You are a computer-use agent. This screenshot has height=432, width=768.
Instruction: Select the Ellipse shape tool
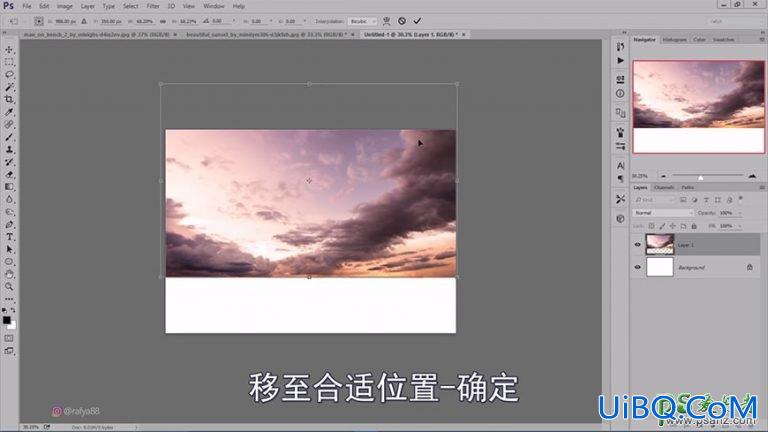pos(9,262)
